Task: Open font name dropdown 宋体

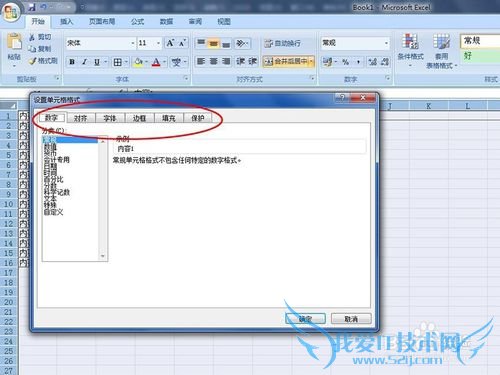Action: pyautogui.click(x=133, y=43)
